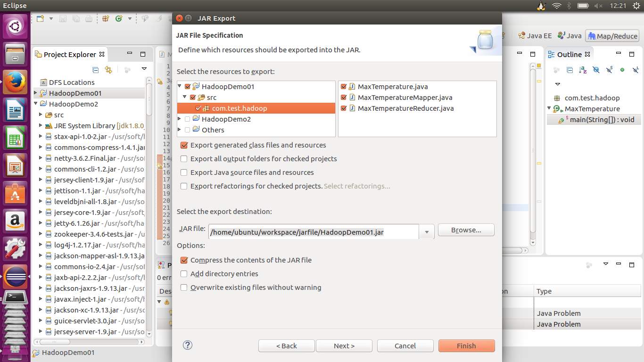
Task: Click the New wizard icon in Eclipse toolbar
Action: [x=40, y=18]
